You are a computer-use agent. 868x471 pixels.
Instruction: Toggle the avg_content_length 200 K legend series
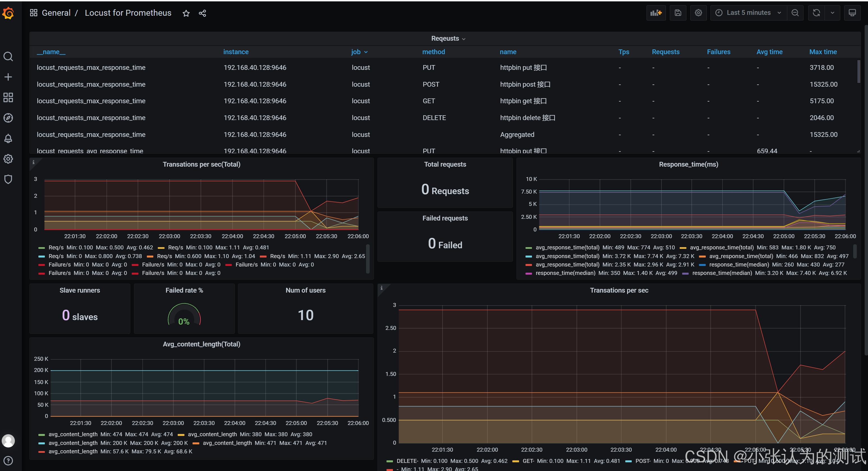[73, 443]
